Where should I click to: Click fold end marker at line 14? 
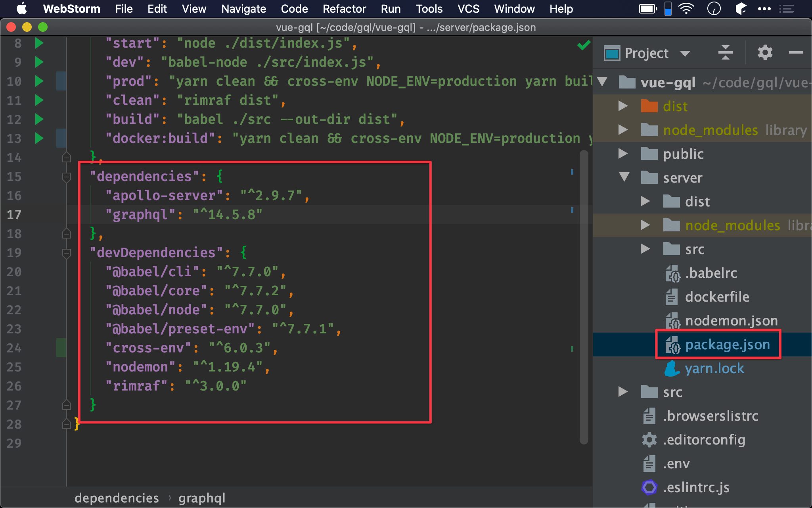click(x=67, y=157)
